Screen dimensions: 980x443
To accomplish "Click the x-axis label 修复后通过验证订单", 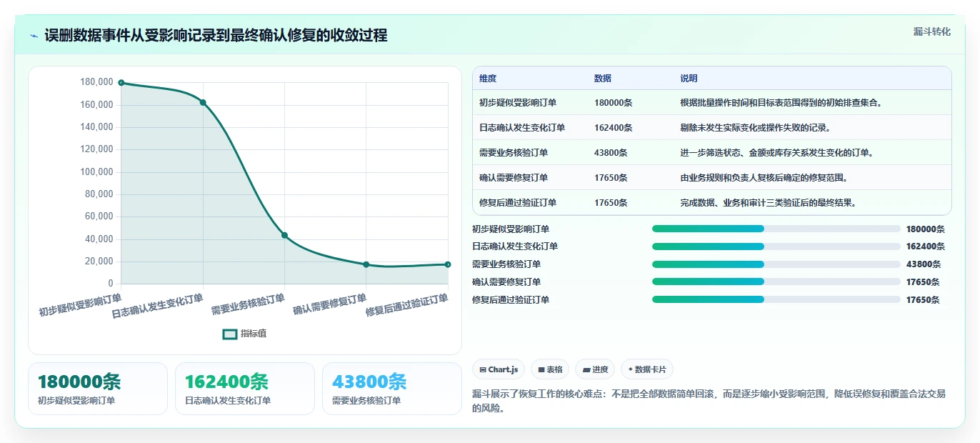I will 407,305.
